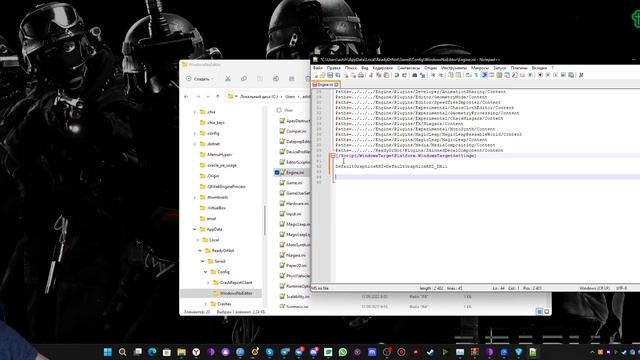
Task: Uncheck the Engine.ini file checkbox
Action: (x=277, y=173)
